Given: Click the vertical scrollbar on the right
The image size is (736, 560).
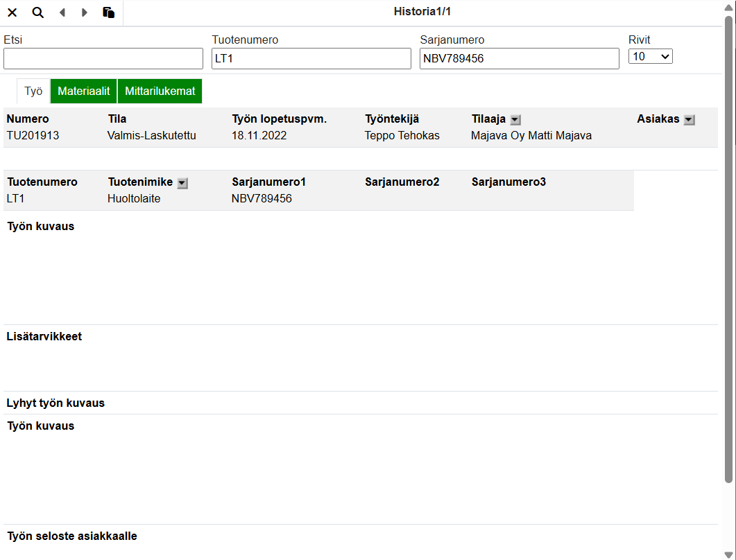Looking at the screenshot, I should click(x=728, y=250).
